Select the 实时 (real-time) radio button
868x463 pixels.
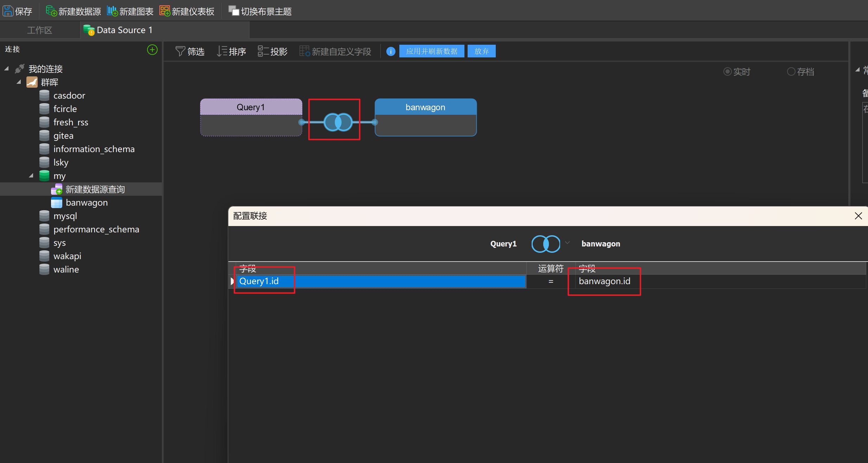point(727,71)
